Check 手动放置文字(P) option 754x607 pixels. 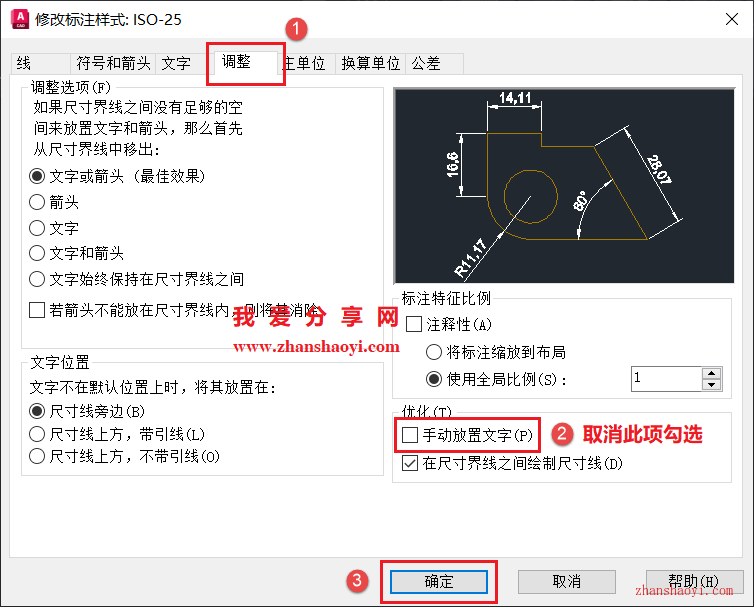click(x=410, y=435)
